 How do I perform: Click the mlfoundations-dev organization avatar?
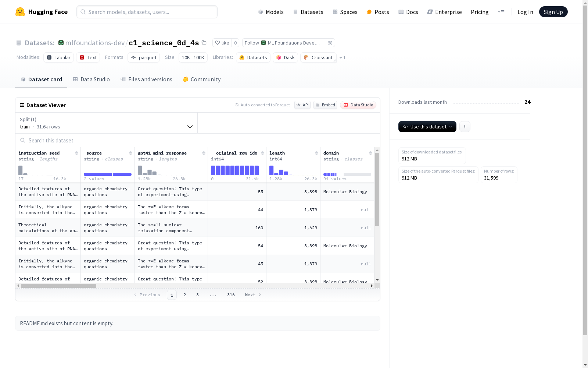coord(61,43)
